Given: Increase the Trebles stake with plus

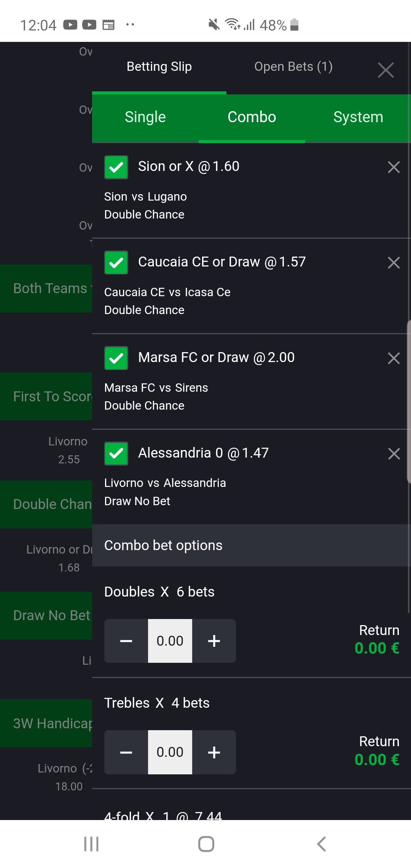Looking at the screenshot, I should pos(214,752).
